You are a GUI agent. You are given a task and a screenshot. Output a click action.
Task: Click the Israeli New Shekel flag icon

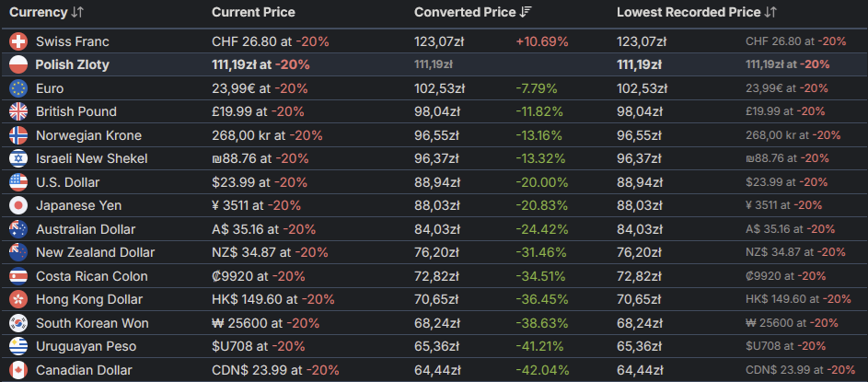tap(18, 158)
